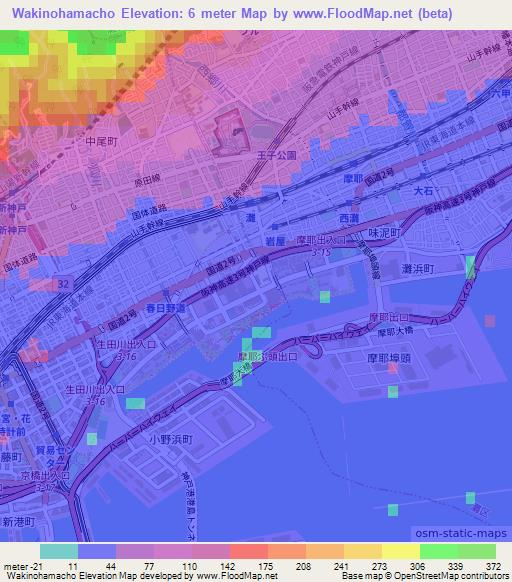Viewport: 512px width, 582px height.
Task: Click the 新港町 district label
Action: [18, 522]
